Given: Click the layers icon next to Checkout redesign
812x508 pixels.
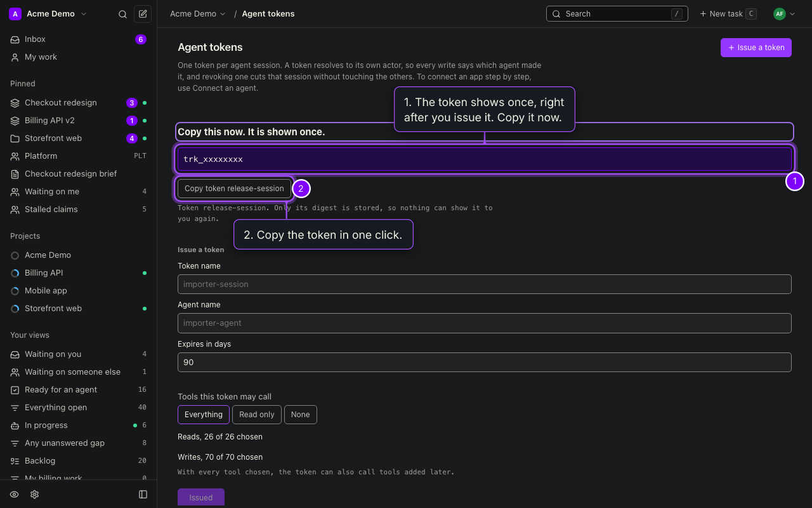Looking at the screenshot, I should click(x=15, y=103).
